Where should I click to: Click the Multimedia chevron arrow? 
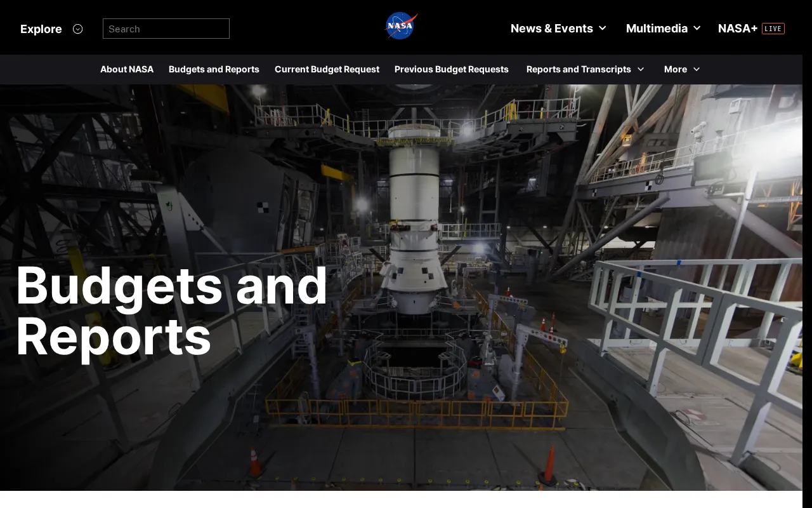click(x=697, y=28)
